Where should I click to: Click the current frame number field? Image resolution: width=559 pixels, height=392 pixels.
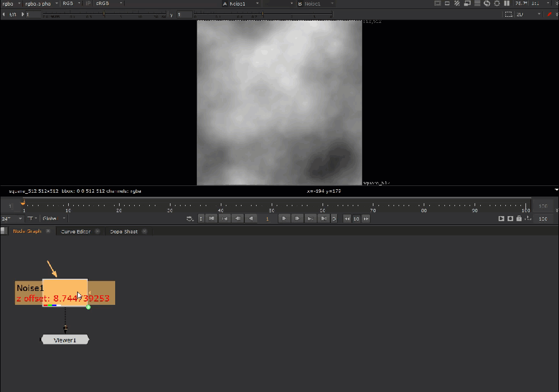click(267, 218)
